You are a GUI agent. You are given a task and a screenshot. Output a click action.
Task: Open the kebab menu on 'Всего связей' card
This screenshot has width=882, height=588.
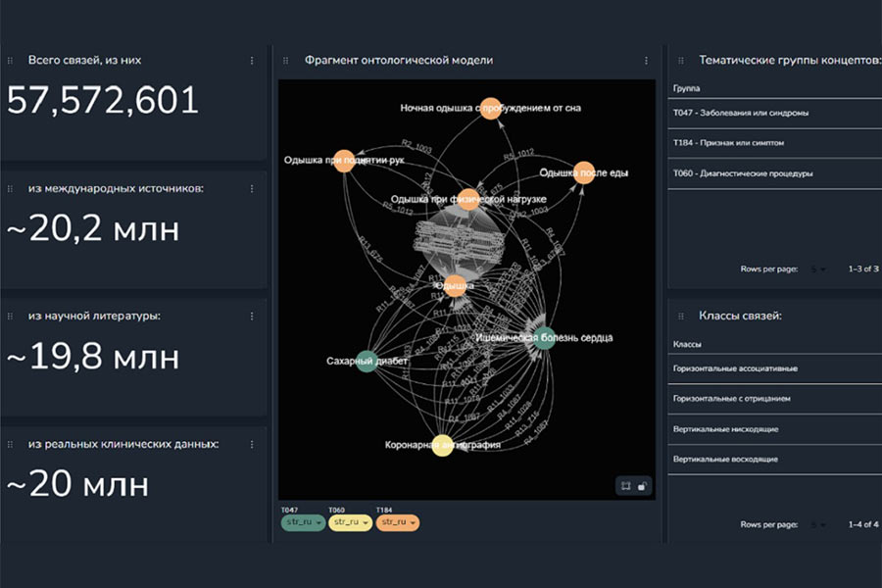(252, 61)
